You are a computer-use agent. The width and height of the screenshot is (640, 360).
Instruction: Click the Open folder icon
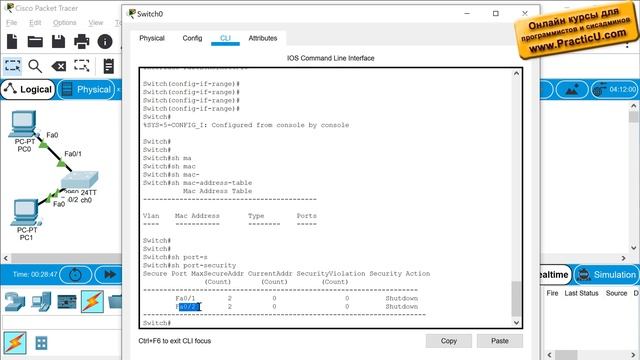(35, 41)
